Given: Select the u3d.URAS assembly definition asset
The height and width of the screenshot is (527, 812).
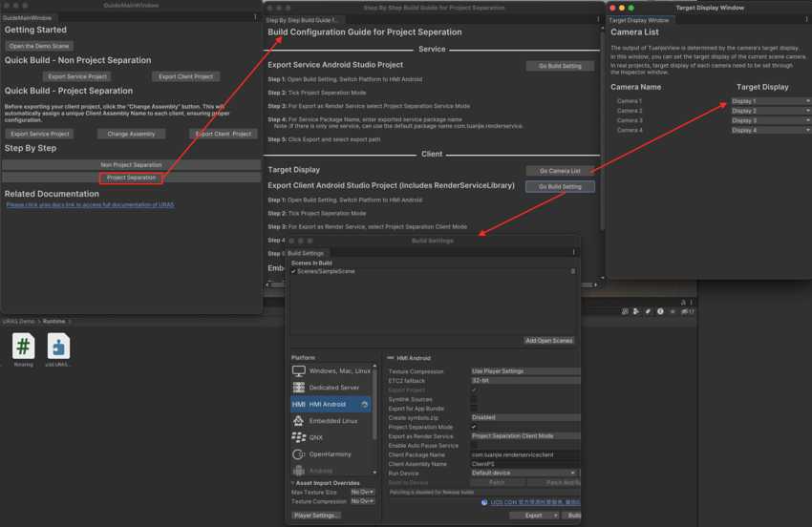Looking at the screenshot, I should pyautogui.click(x=58, y=347).
